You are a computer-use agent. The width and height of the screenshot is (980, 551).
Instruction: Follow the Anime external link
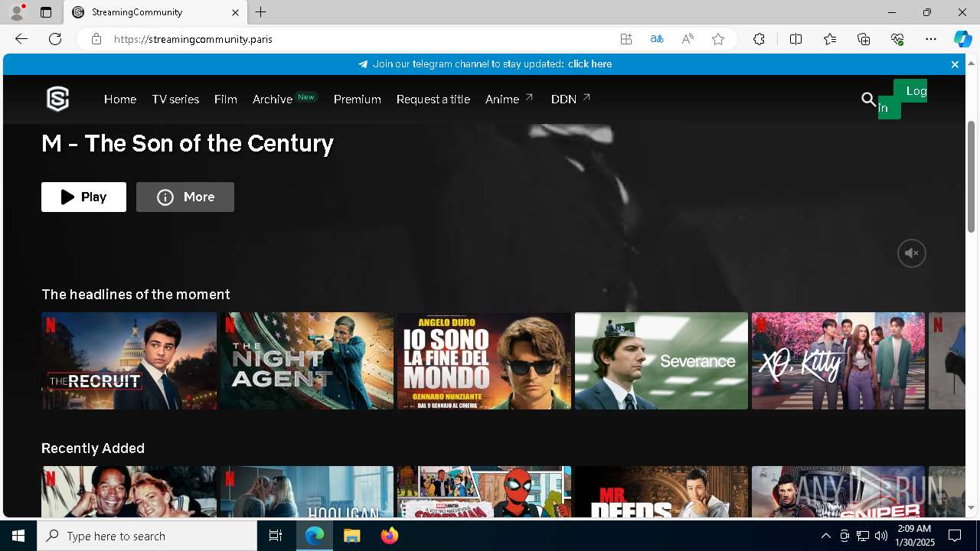(510, 99)
